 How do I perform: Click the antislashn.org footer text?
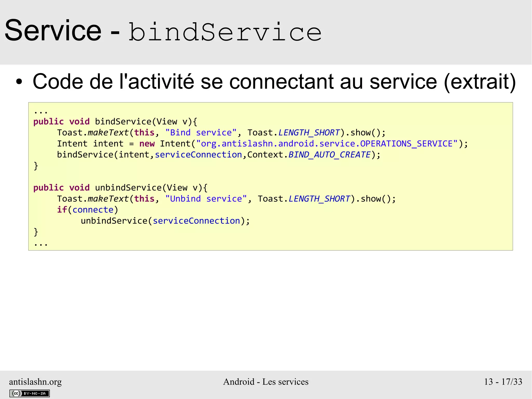35,382
